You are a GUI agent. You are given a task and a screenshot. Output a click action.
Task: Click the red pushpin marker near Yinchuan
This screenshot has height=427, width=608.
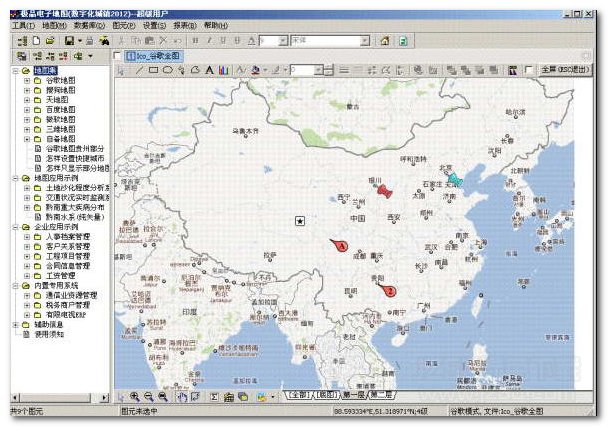tap(384, 191)
